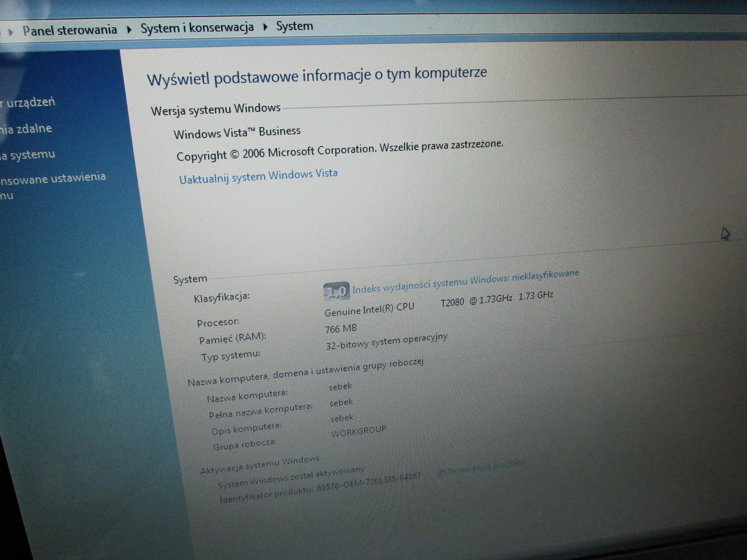Select processor value 'Genuine Intel(R) CPU'

click(x=369, y=309)
